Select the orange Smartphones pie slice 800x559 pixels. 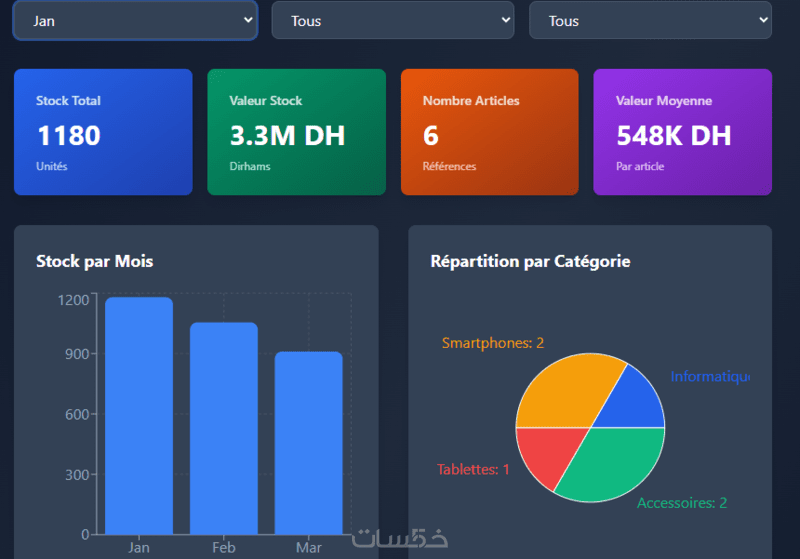click(x=564, y=393)
